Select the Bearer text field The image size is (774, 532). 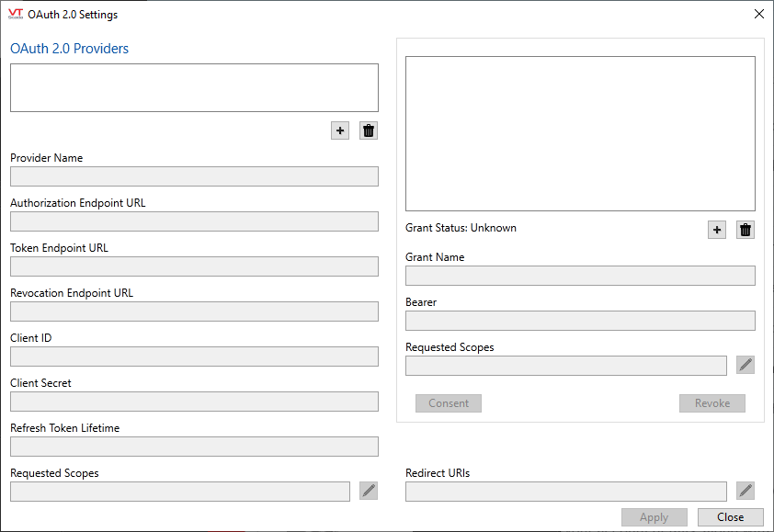click(x=580, y=321)
